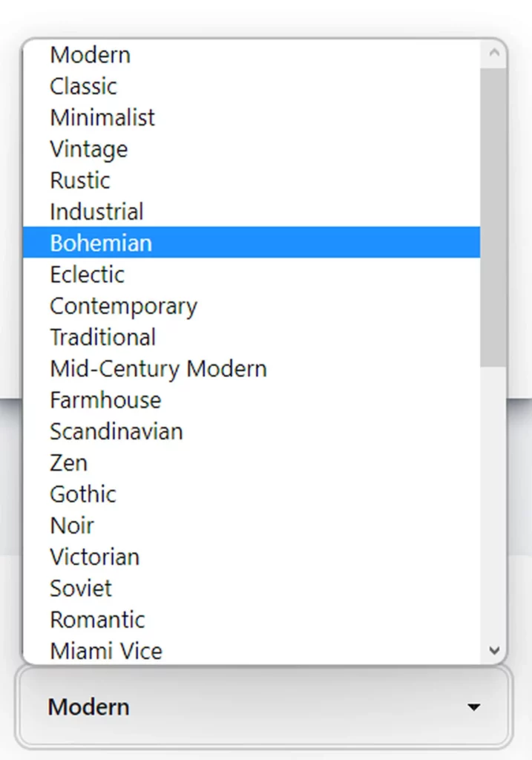532x760 pixels.
Task: Choose Classic from the list
Action: tap(83, 86)
